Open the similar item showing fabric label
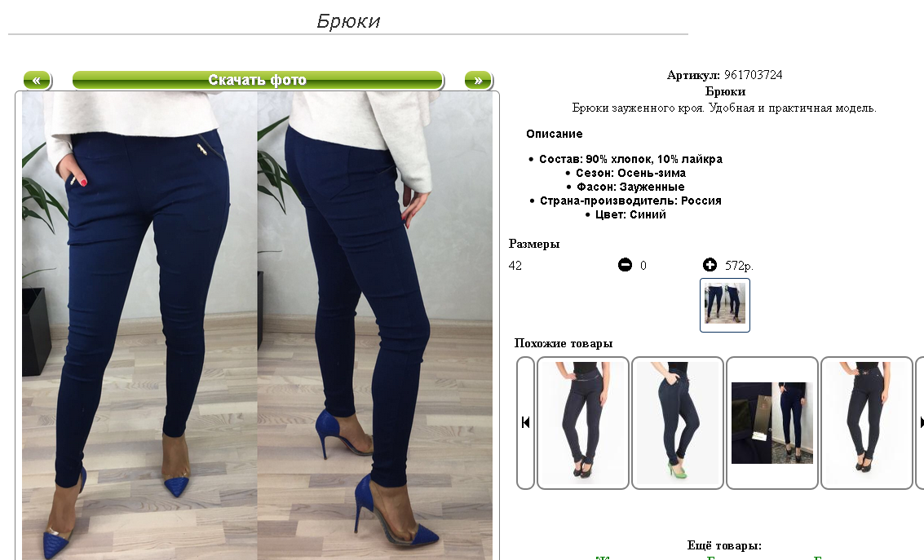The width and height of the screenshot is (924, 560). 772,422
